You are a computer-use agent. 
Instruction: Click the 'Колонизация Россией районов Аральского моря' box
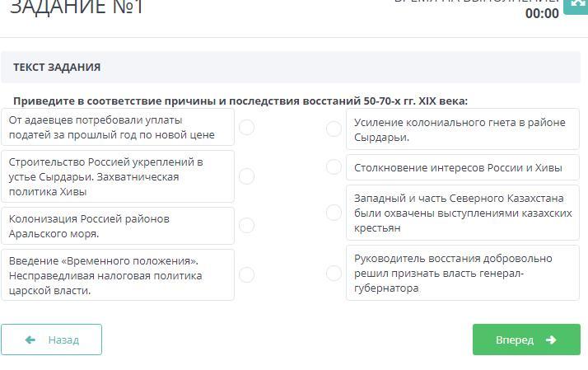[x=118, y=226]
